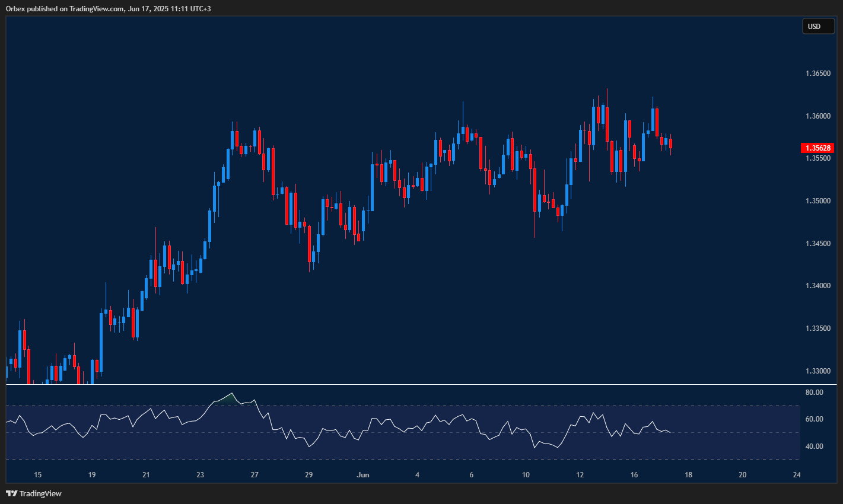Click the Orbex published on TradingView.com header
Screen dimensions: 843x504
click(108, 8)
